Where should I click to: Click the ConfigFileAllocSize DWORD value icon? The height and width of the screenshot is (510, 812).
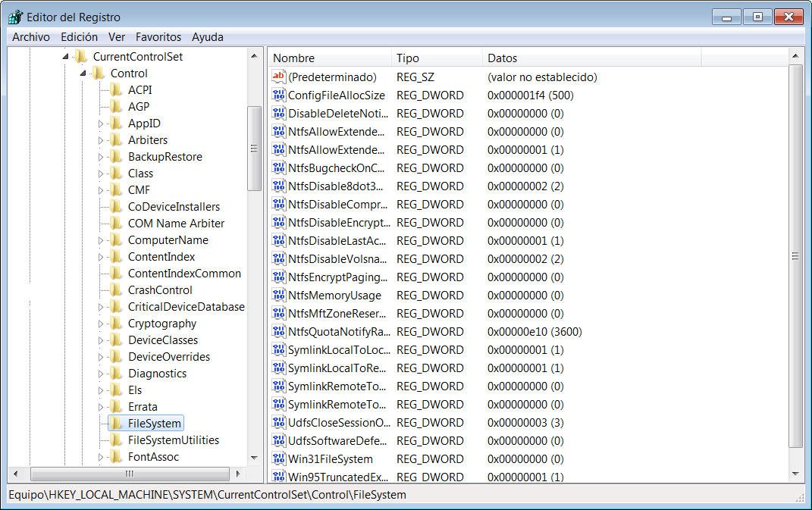pyautogui.click(x=278, y=95)
